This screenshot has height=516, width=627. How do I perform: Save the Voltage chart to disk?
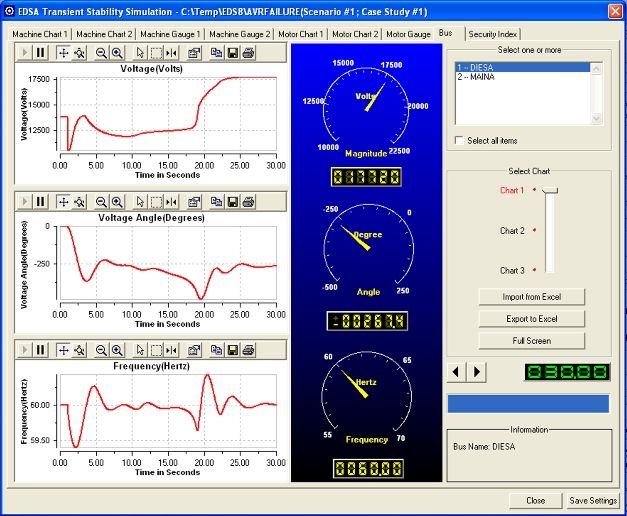pos(232,53)
